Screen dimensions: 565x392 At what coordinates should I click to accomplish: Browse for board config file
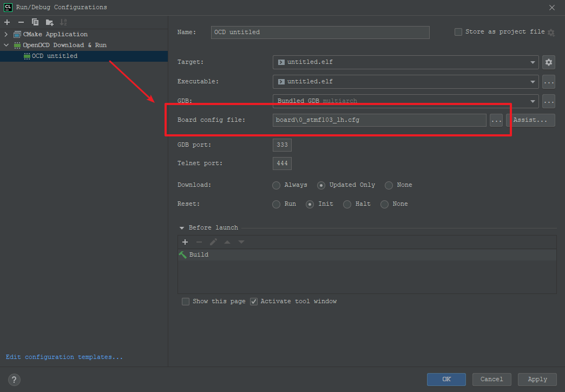coord(496,120)
